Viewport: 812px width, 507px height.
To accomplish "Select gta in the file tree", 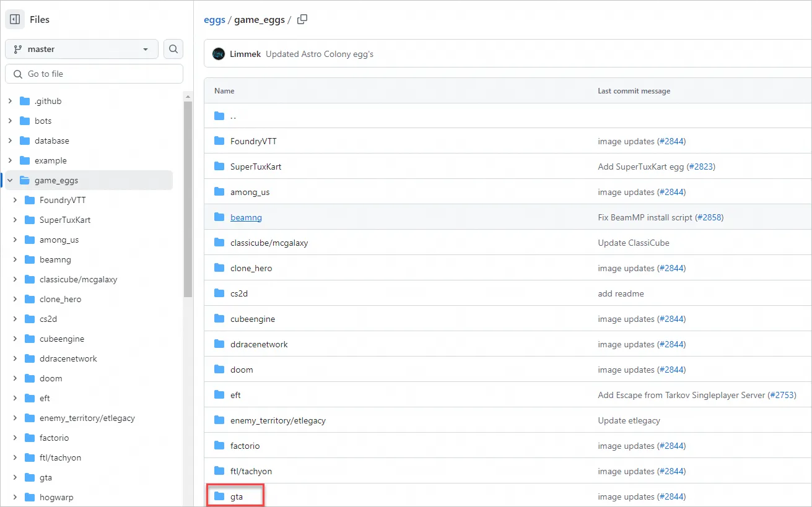I will pos(46,477).
